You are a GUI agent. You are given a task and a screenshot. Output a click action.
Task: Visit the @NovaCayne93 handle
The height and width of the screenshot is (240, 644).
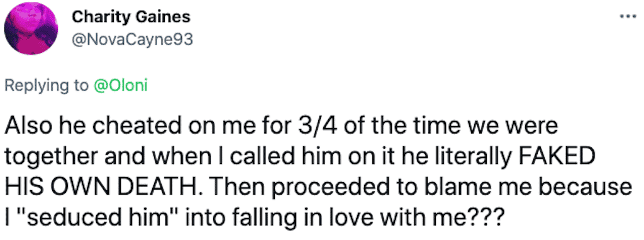click(132, 40)
